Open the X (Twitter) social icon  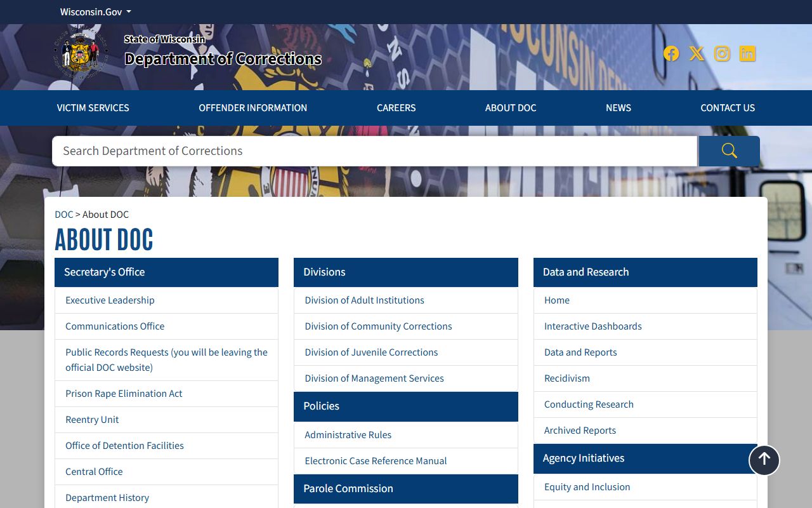(x=697, y=54)
